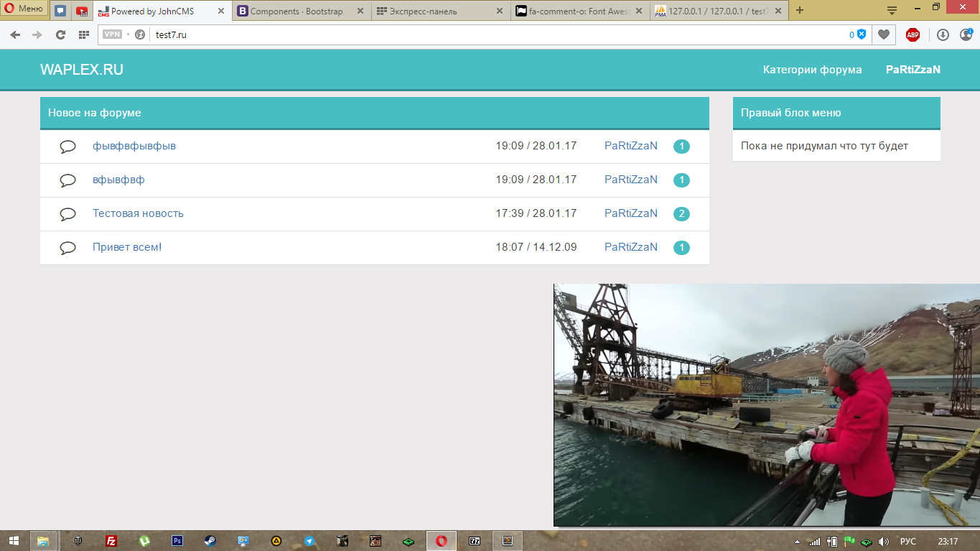Open the Opera Меню button
980x551 pixels.
point(24,9)
